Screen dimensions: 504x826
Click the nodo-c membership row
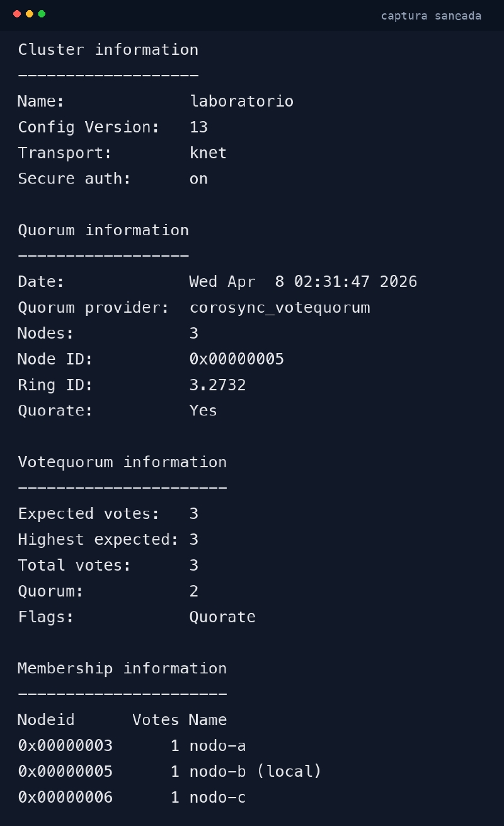pyautogui.click(x=217, y=797)
